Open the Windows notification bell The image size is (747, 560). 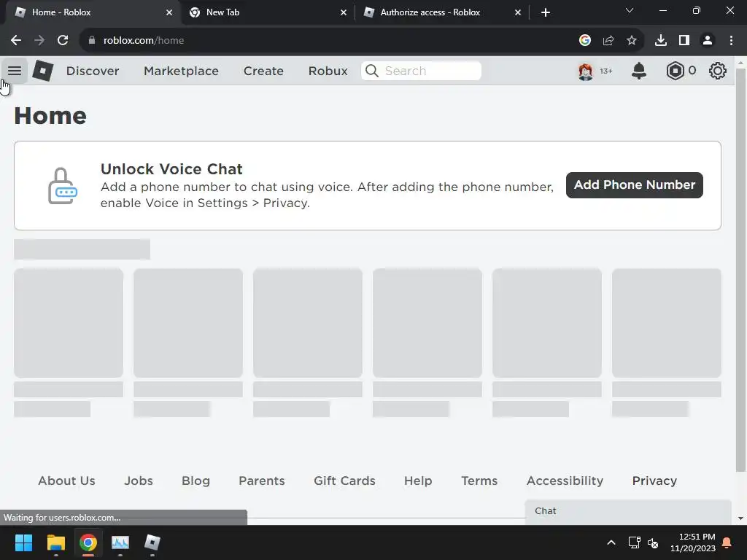727,542
